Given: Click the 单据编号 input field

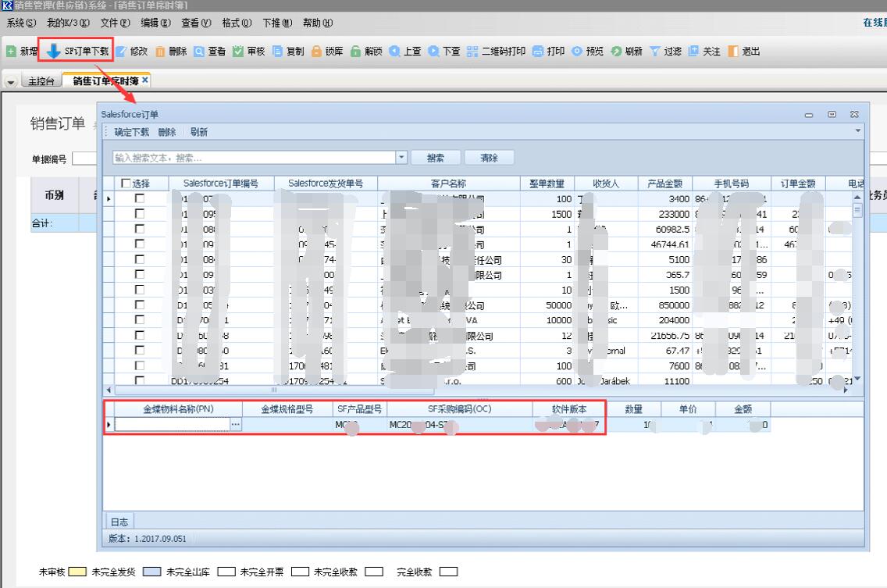Looking at the screenshot, I should point(84,159).
